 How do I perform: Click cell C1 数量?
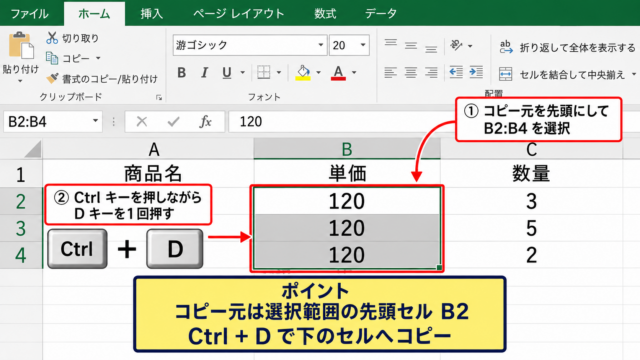[531, 173]
